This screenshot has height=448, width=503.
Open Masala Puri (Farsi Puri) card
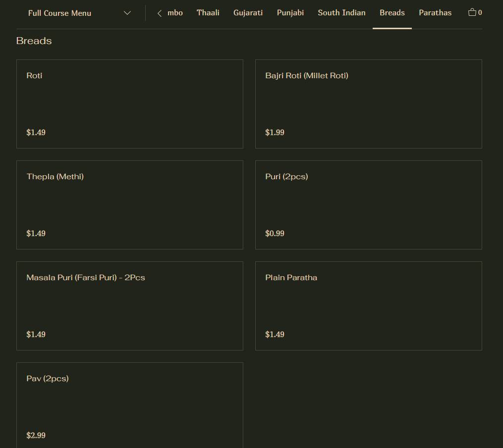coord(130,306)
